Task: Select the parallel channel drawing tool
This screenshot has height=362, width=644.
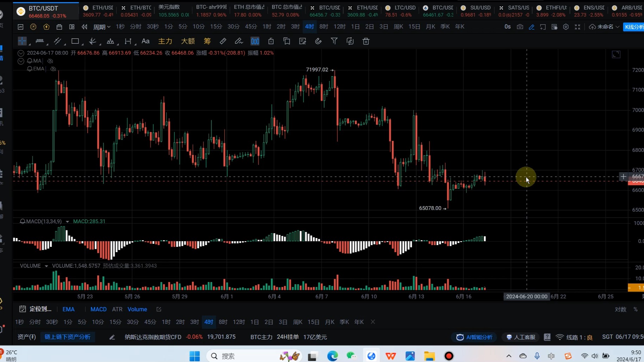Action: tap(57, 41)
